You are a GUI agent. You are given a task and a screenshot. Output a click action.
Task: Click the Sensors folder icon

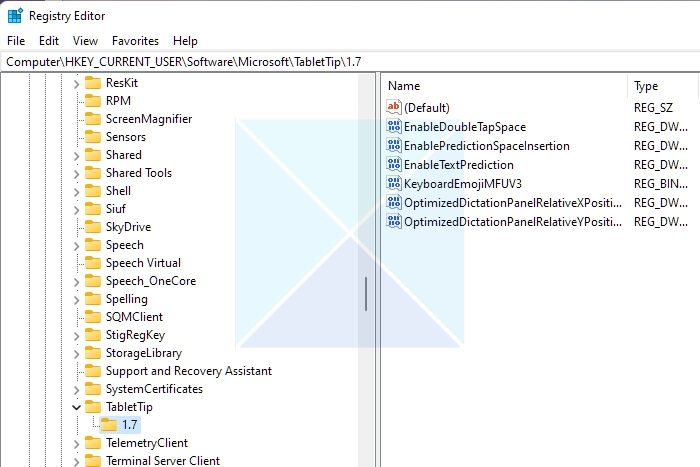[x=93, y=137]
